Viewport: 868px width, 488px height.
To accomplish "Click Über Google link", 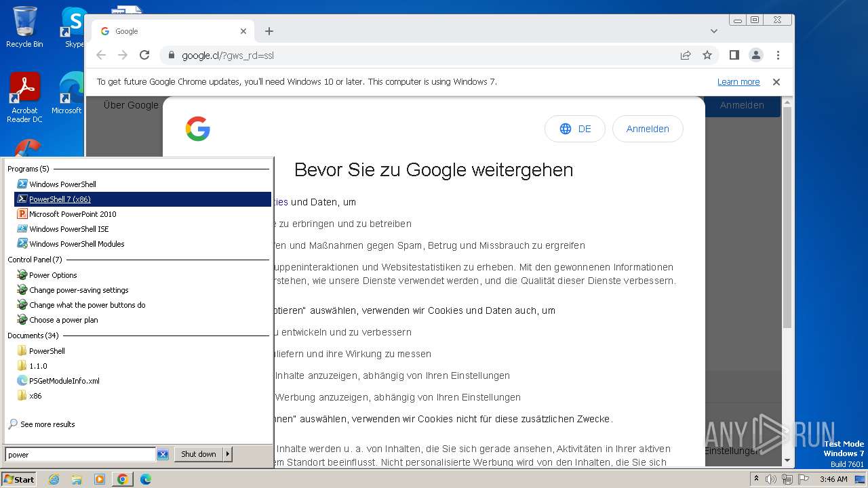I will pyautogui.click(x=131, y=105).
